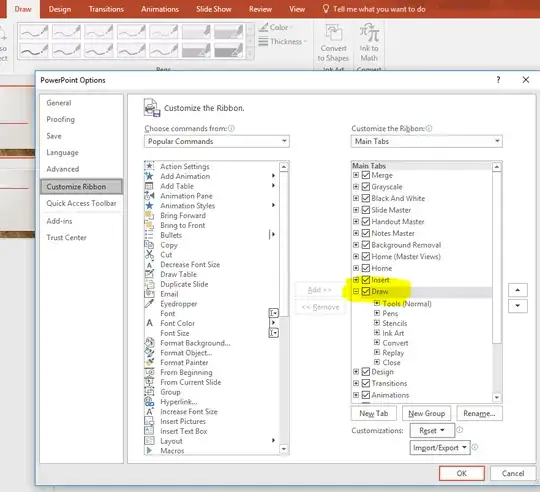Open the Reset customizations dropdown
The height and width of the screenshot is (492, 540).
point(432,430)
